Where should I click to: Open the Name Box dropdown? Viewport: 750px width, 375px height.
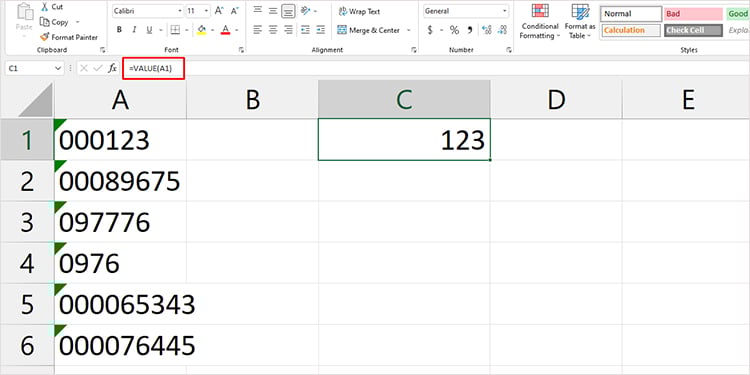pos(58,68)
